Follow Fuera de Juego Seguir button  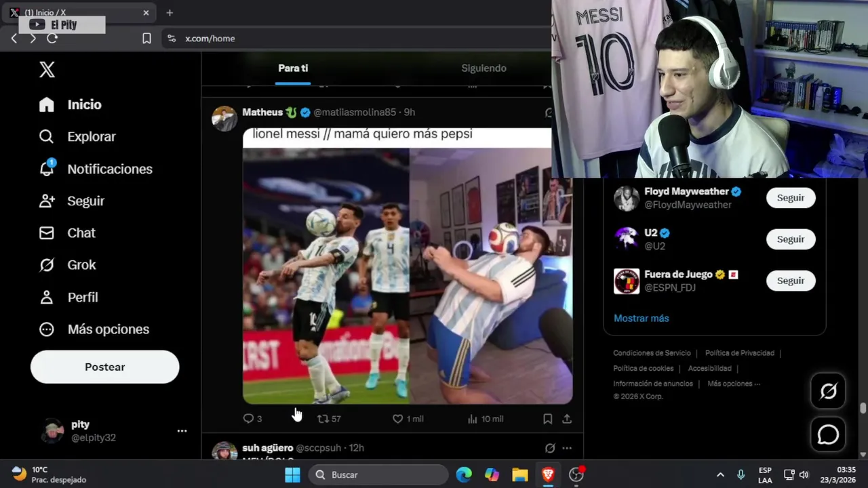coord(791,281)
